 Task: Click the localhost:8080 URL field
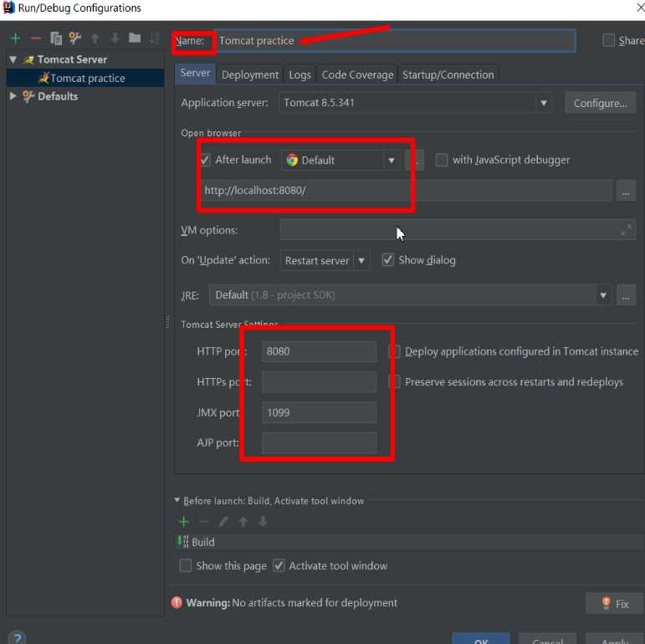coord(406,191)
